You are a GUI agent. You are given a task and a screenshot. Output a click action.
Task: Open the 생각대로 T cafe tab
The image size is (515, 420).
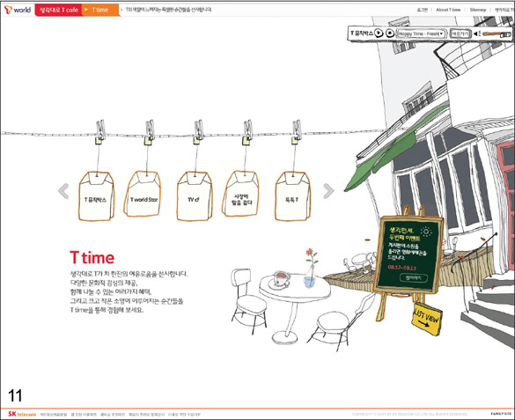pos(58,11)
